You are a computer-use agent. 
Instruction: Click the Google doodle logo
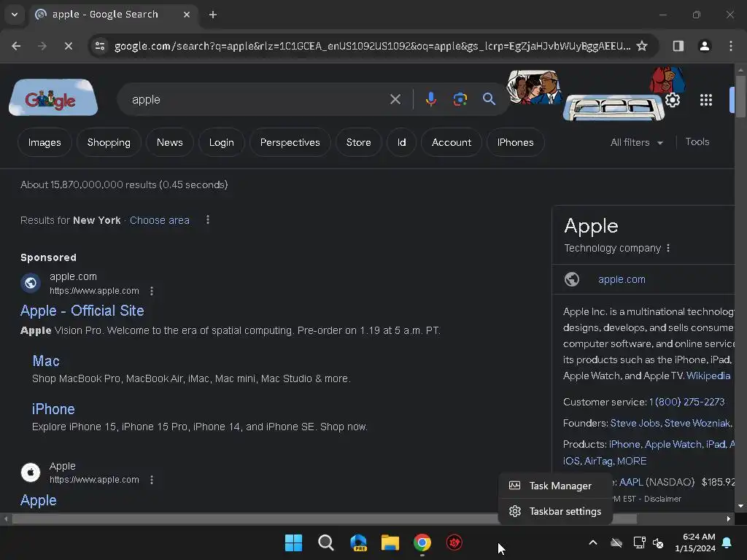coord(53,98)
